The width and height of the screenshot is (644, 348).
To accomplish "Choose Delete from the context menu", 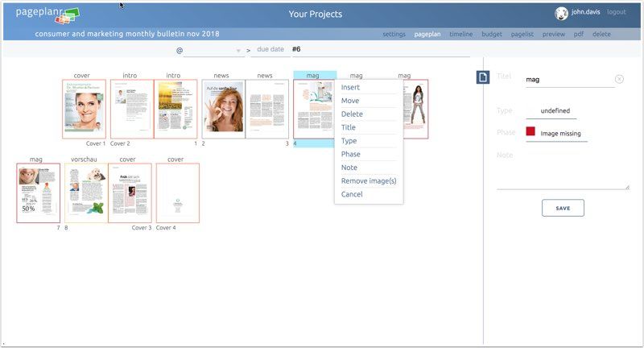I will [352, 114].
